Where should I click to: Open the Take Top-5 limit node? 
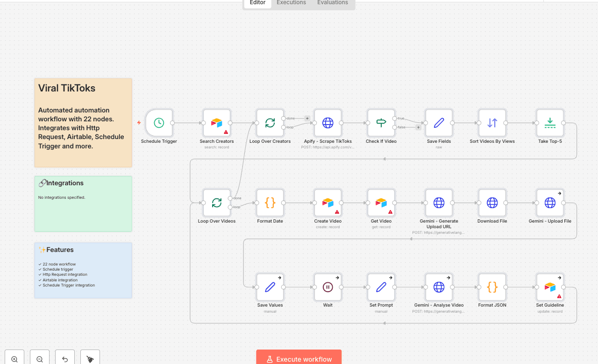(x=550, y=123)
